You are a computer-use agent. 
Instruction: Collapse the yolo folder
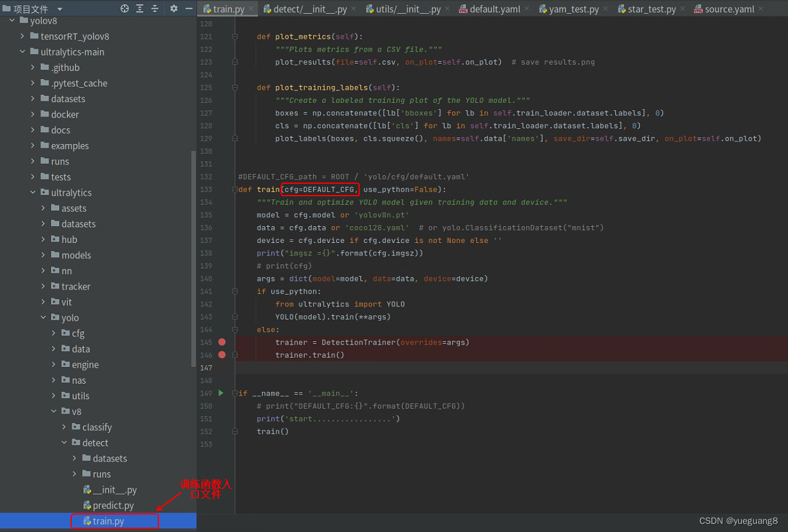[44, 318]
